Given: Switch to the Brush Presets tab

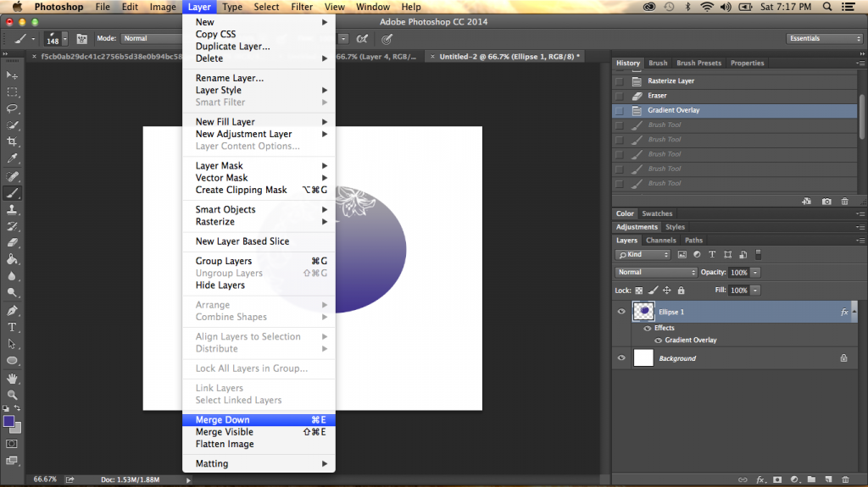Looking at the screenshot, I should click(x=698, y=63).
